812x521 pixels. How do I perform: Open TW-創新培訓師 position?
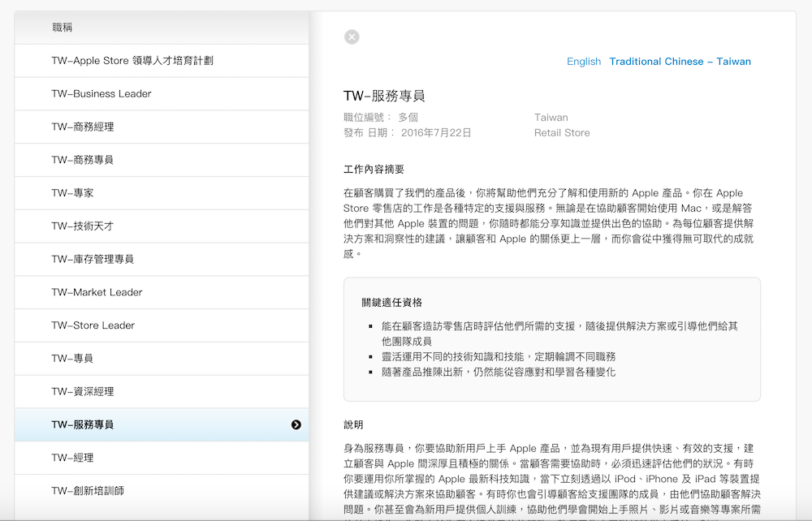tap(88, 491)
